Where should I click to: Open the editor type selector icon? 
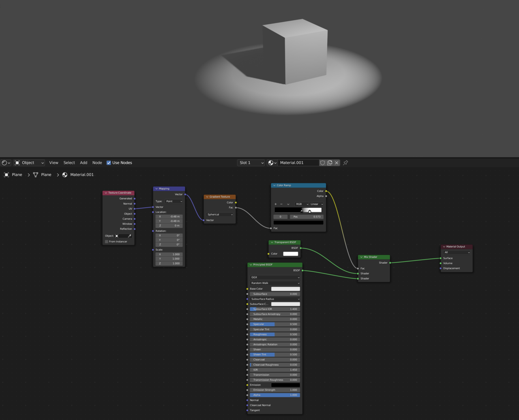click(x=6, y=163)
